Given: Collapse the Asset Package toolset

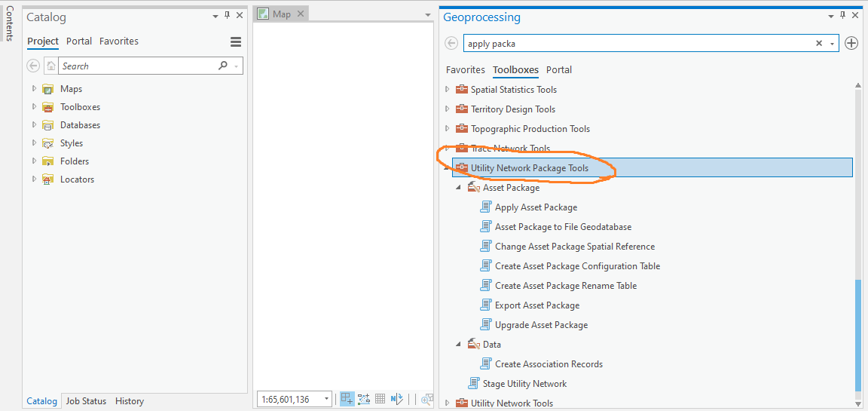Looking at the screenshot, I should 458,188.
